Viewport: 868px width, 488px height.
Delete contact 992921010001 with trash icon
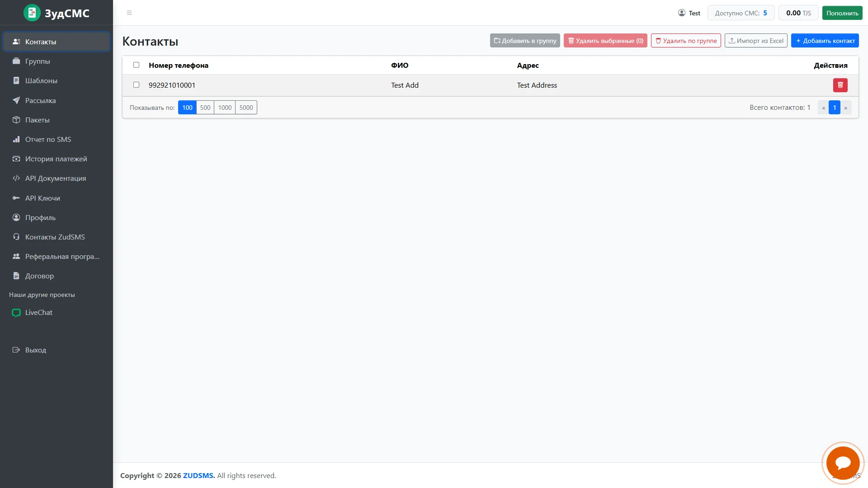pos(840,85)
